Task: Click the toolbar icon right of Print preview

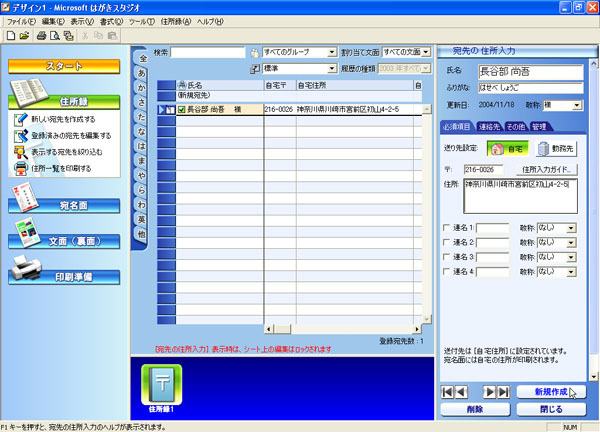Action: pos(68,36)
